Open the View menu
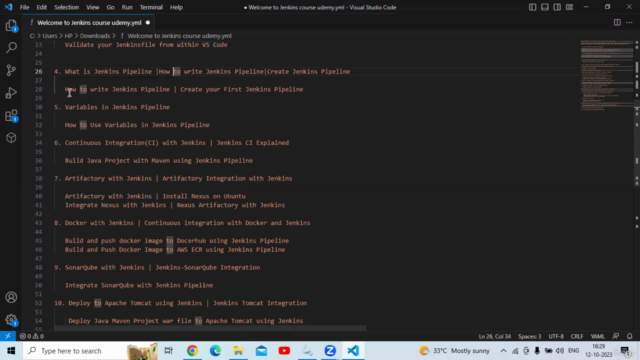The image size is (640, 360). click(93, 7)
